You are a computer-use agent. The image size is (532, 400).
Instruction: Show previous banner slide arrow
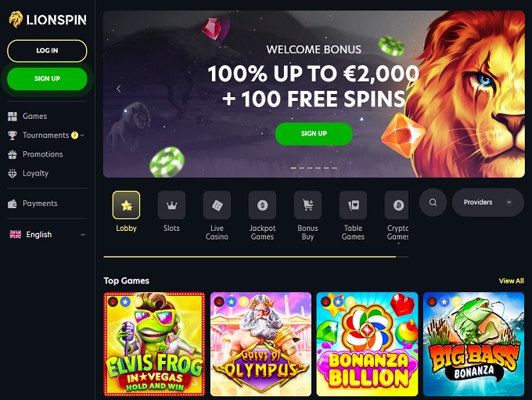[118, 89]
